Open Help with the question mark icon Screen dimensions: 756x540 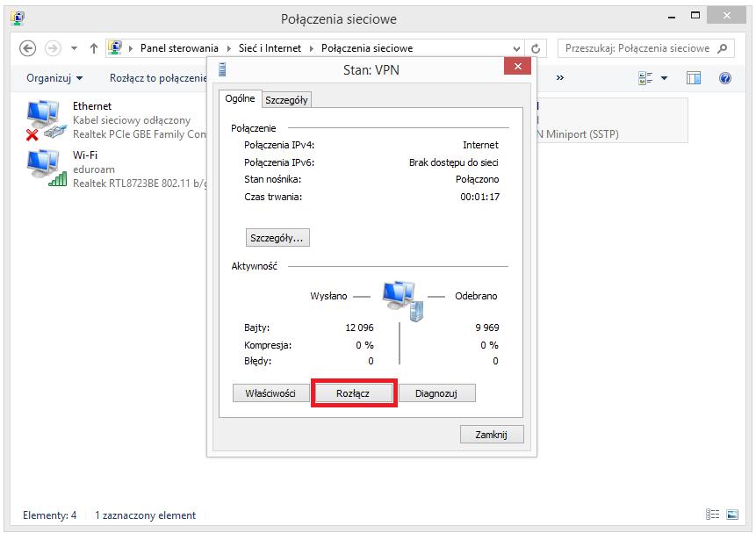tap(724, 78)
